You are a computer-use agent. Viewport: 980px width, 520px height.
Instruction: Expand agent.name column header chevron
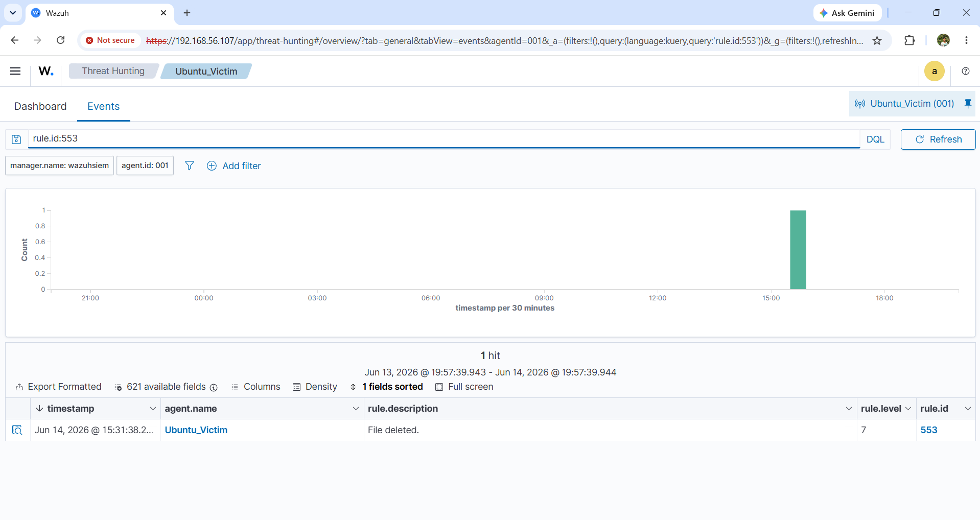356,409
